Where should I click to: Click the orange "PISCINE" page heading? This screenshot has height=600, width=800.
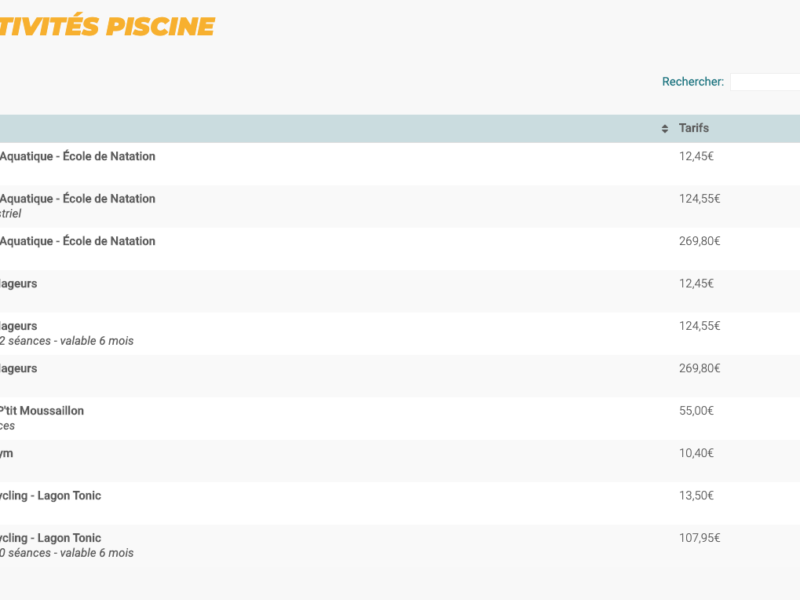click(162, 26)
